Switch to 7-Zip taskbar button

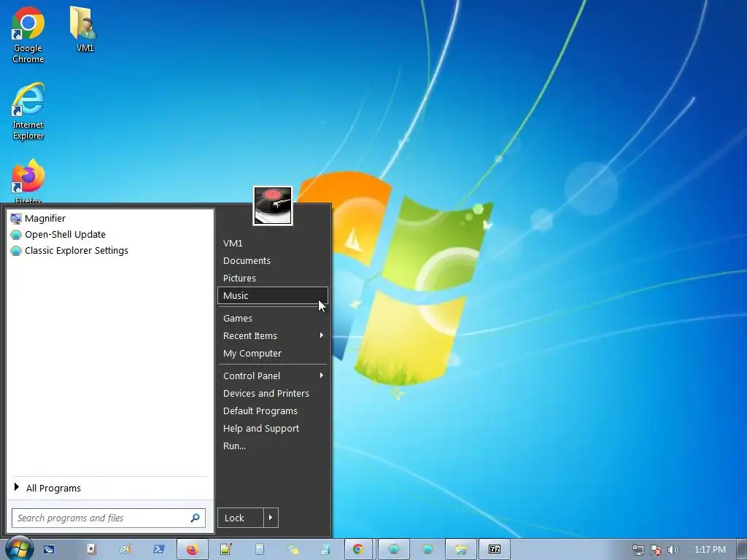coord(495,550)
